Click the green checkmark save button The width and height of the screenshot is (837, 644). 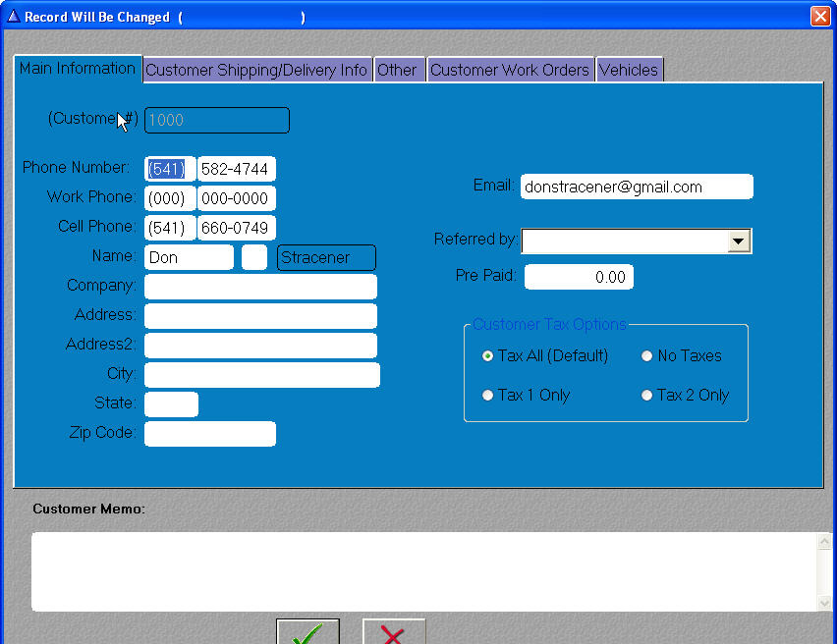(307, 631)
